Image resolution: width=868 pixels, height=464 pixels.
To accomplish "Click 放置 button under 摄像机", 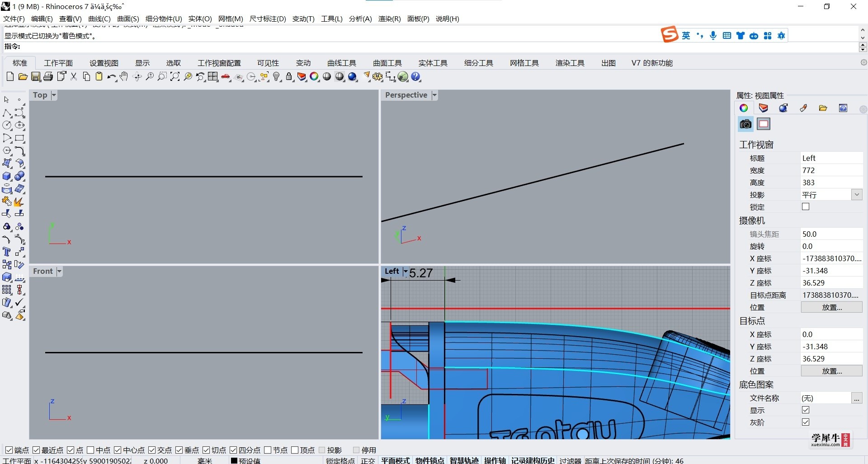I will [832, 307].
